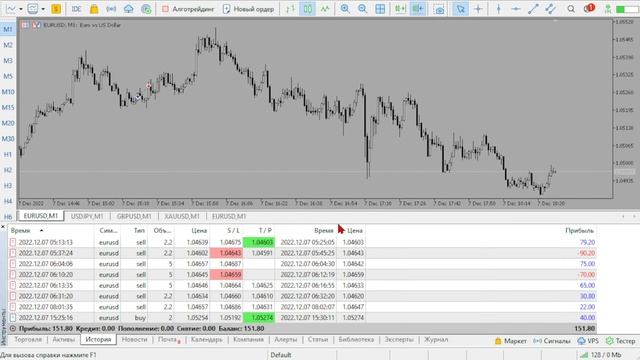Select the cursor pointer tool
Screen dimensions: 640x360
[460, 9]
